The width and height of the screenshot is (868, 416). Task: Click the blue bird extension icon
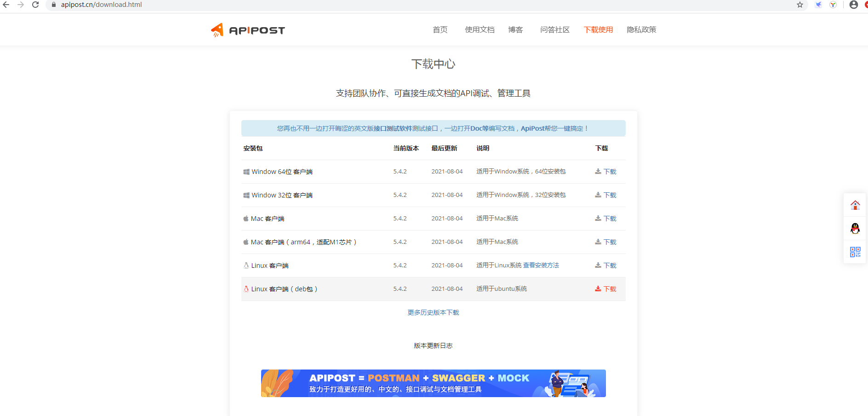(819, 5)
